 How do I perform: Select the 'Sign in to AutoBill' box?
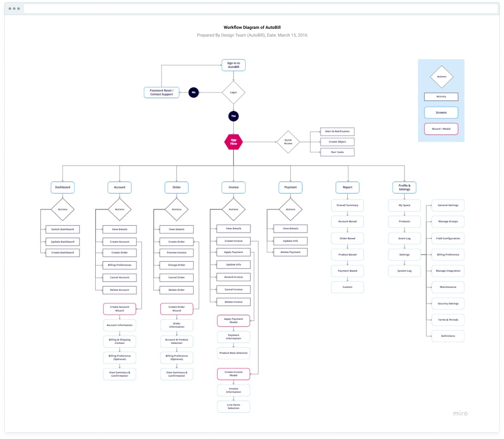tap(233, 65)
